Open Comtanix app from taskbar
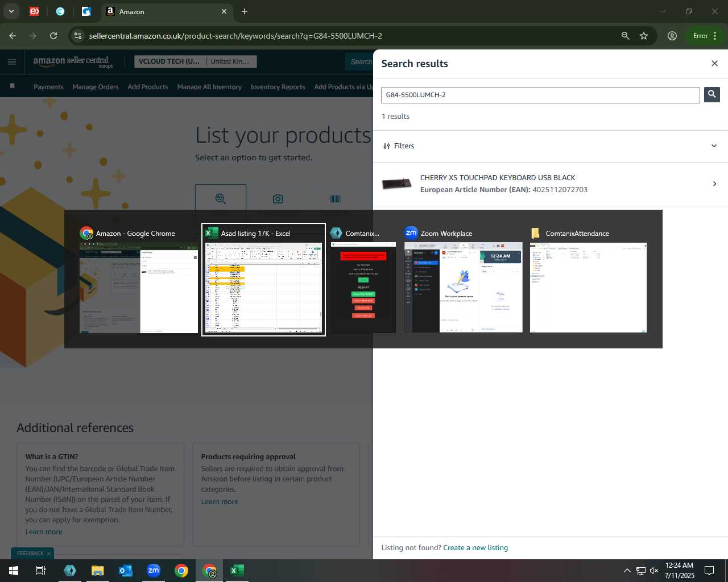Image resolution: width=728 pixels, height=582 pixels. [70, 571]
